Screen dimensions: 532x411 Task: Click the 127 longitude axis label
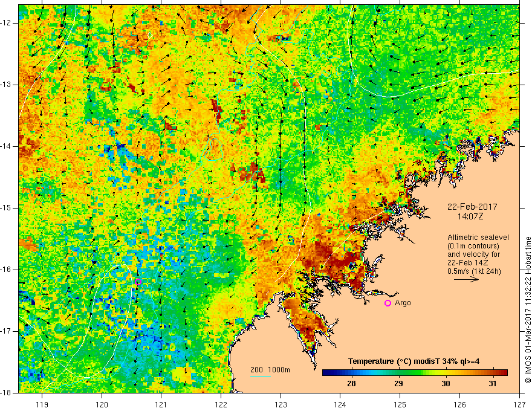[x=519, y=404]
